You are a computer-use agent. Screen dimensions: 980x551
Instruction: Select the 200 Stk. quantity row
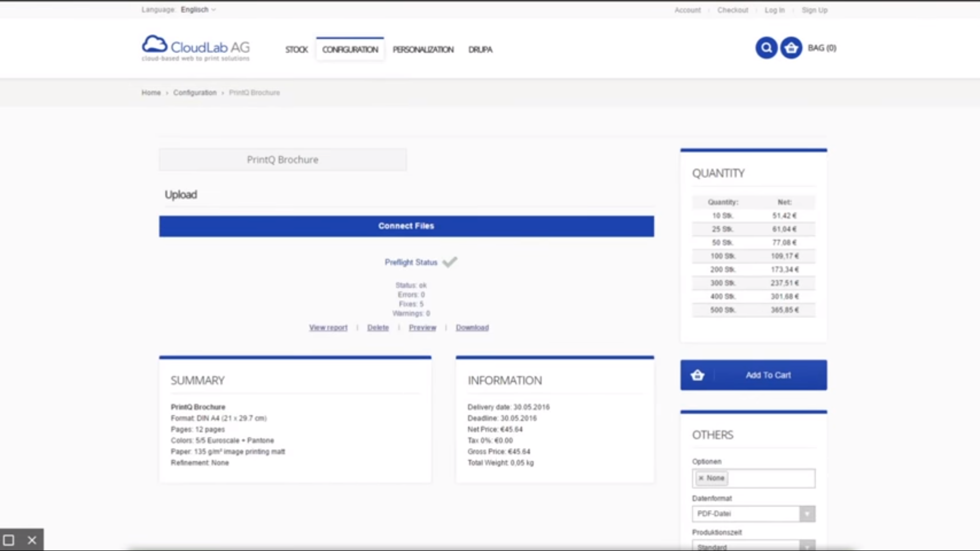[753, 269]
